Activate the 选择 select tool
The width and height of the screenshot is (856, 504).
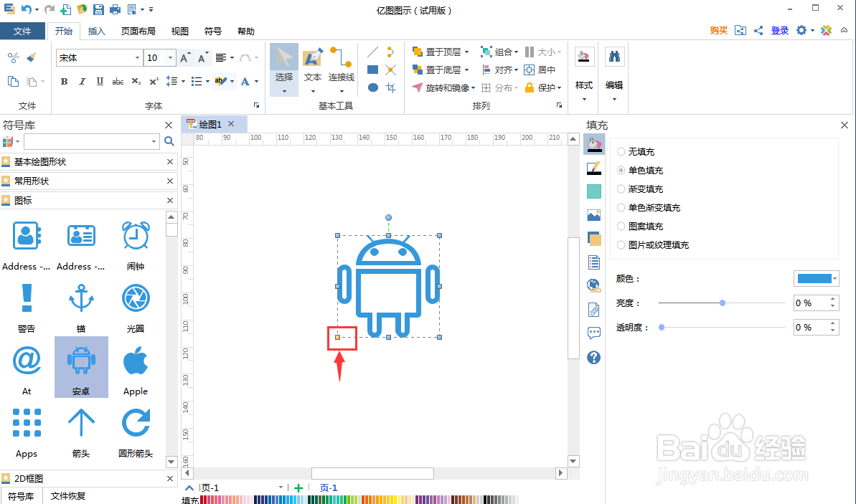pyautogui.click(x=284, y=69)
